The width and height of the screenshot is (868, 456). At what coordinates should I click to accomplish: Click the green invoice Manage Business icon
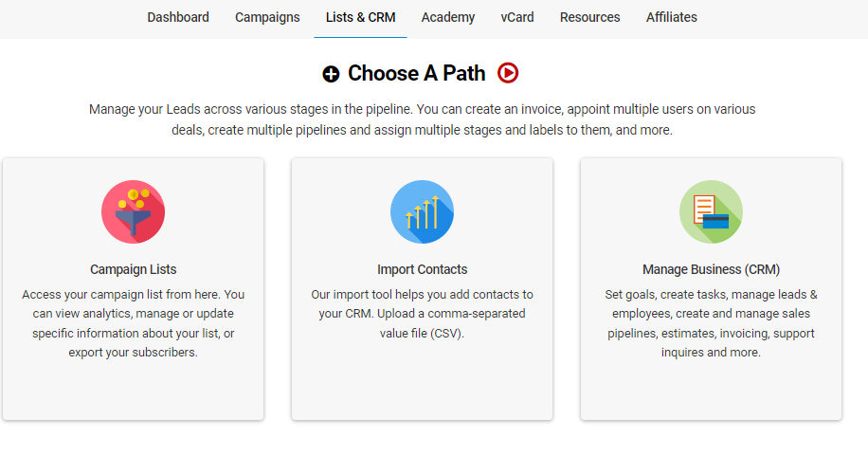pos(711,211)
